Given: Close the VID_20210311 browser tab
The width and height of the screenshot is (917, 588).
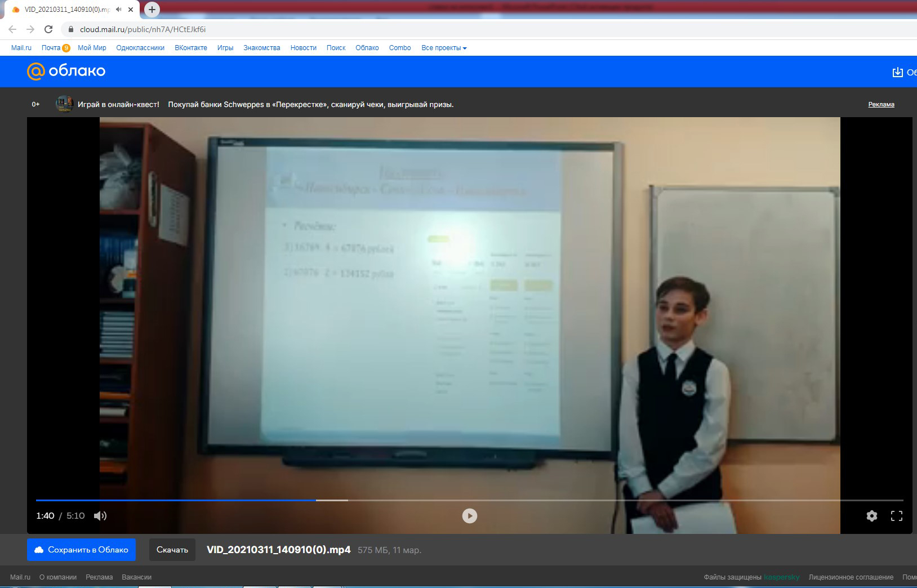Looking at the screenshot, I should click(131, 10).
